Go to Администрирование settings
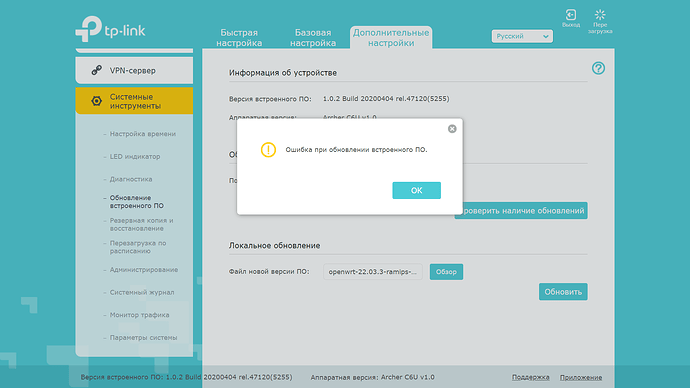The height and width of the screenshot is (388, 690). coord(144,270)
